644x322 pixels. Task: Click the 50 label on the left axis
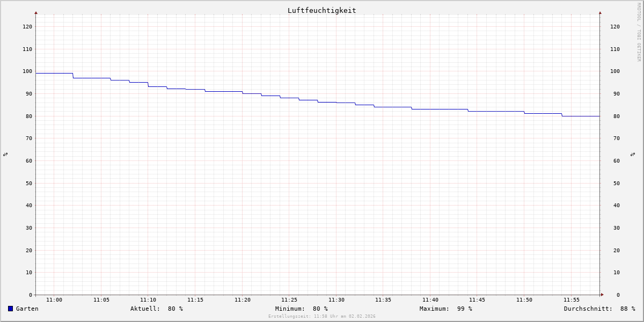coord(29,183)
